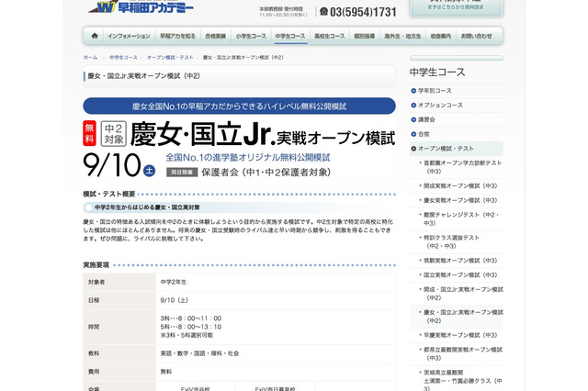
Task: Click 保護者会(中1・中2保護者対象) text
Action: tap(266, 173)
